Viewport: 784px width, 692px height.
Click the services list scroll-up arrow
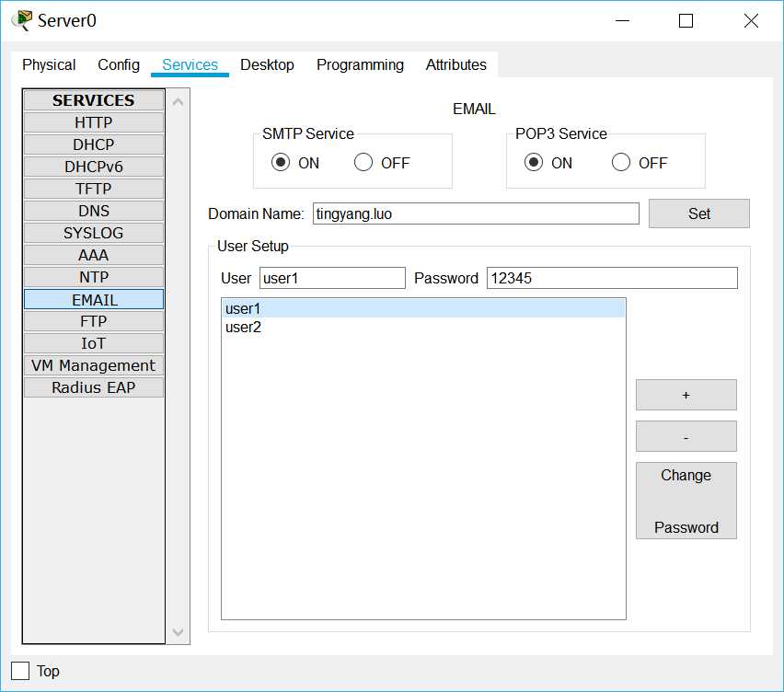178,102
